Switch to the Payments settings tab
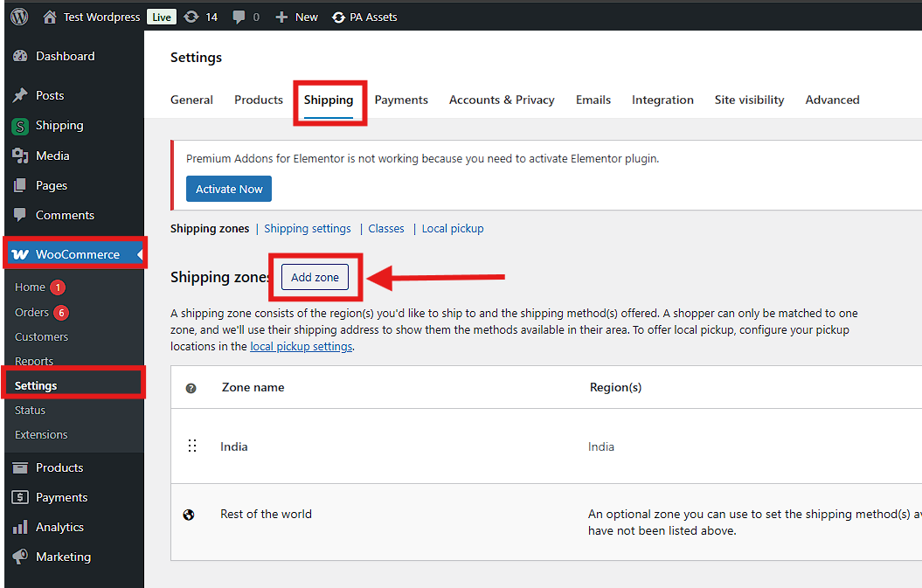Image resolution: width=922 pixels, height=588 pixels. [401, 100]
